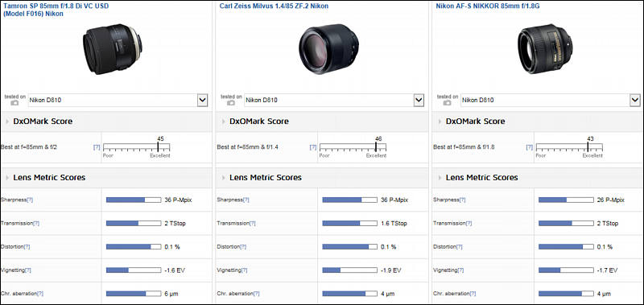Image resolution: width=644 pixels, height=305 pixels.
Task: Open Carl Zeiss Transmission [?] help link
Action: coord(252,223)
